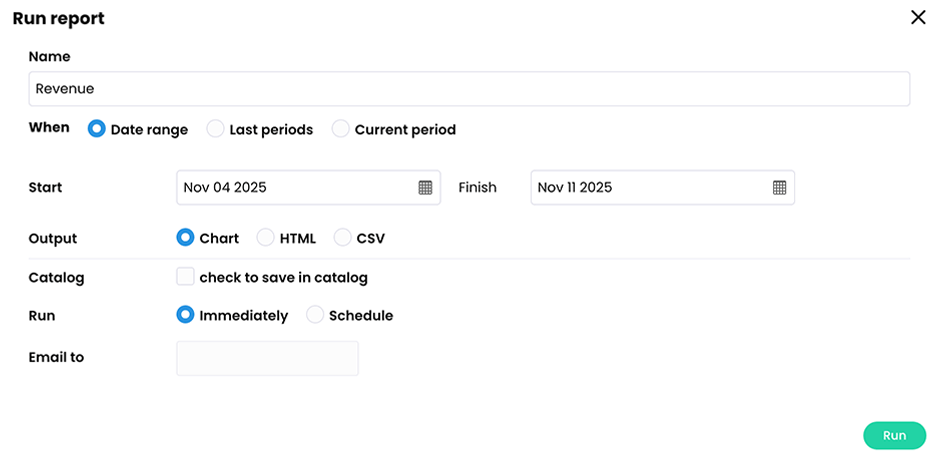Select the Immediately run option
The image size is (941, 467).
pyautogui.click(x=185, y=315)
